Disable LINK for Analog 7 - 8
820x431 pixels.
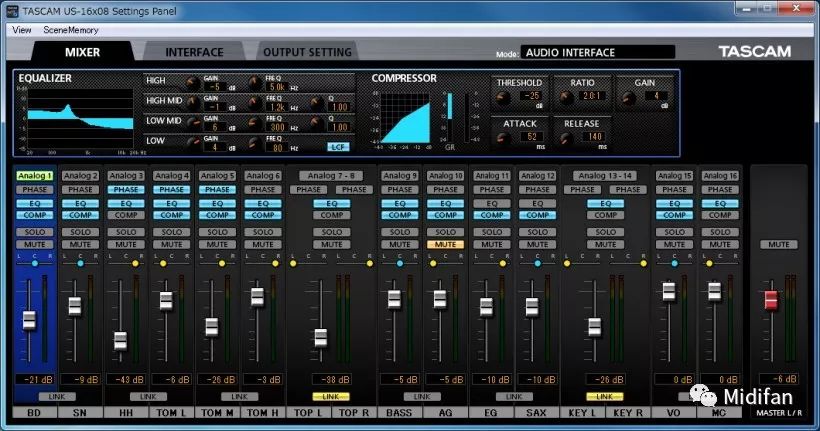click(331, 396)
